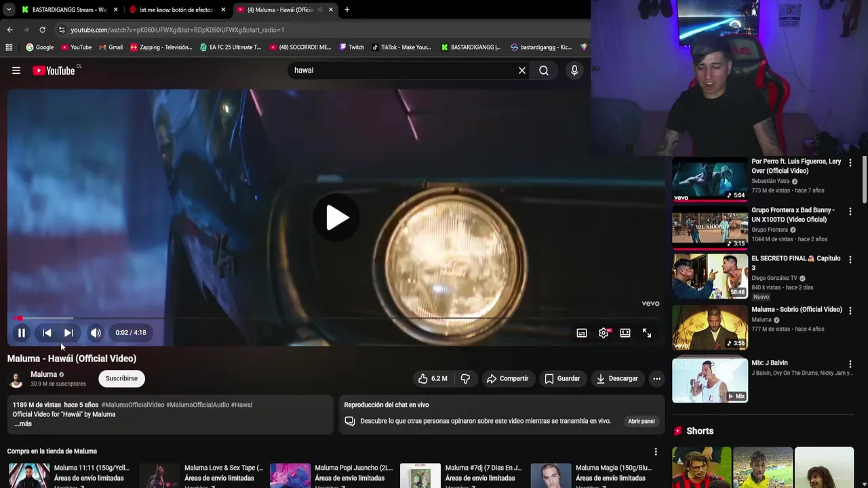The width and height of the screenshot is (868, 488).
Task: Switch to BASTARDIGANGG Stream browser tab
Action: [69, 9]
